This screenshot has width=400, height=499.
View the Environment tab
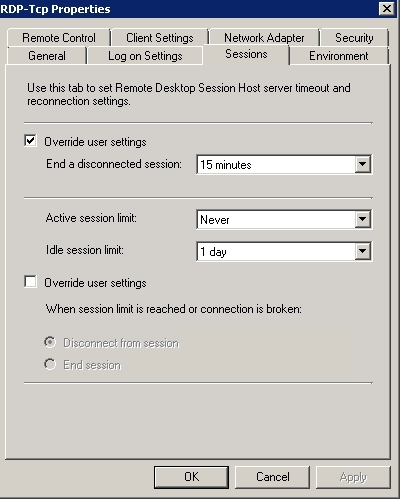tap(339, 56)
